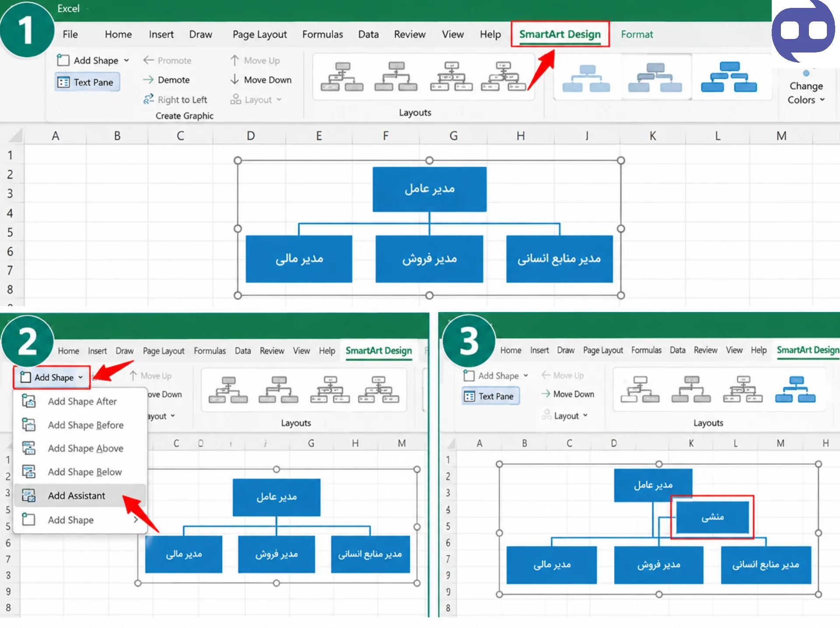
Task: Select first layout thumbnail in panel 1 Layouts gallery
Action: pyautogui.click(x=342, y=76)
